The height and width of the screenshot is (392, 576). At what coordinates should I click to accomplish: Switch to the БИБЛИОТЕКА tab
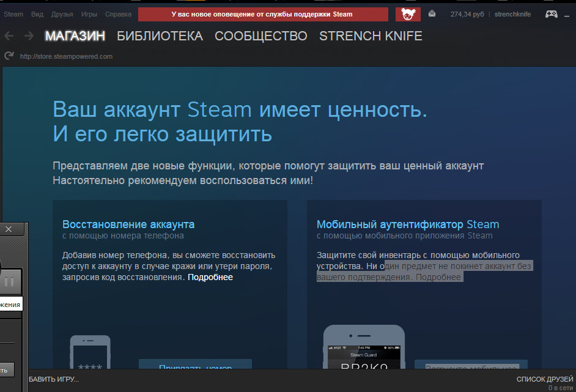coord(160,36)
